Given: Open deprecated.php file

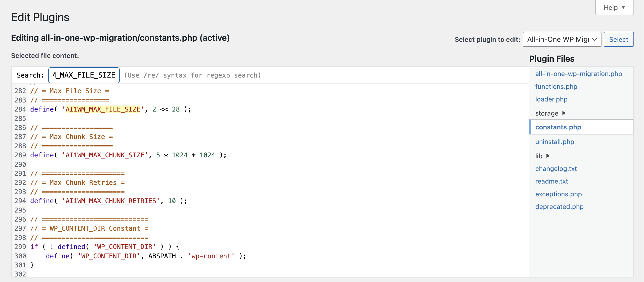Looking at the screenshot, I should pos(559,207).
